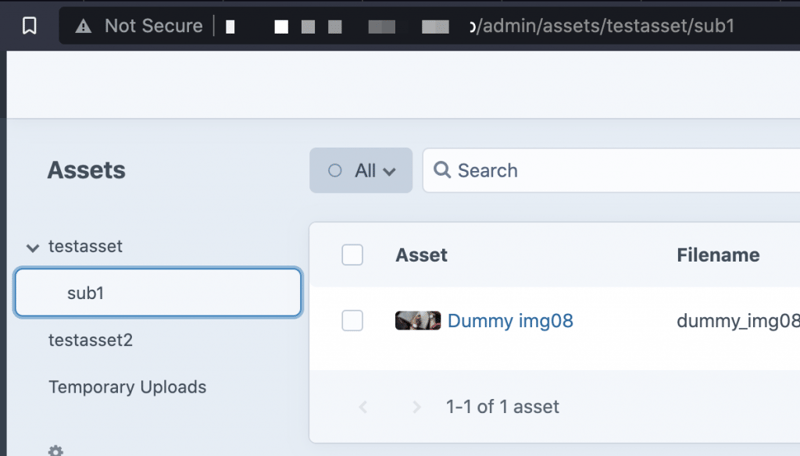
Task: Click the dummy_img08 filename cell
Action: [738, 321]
